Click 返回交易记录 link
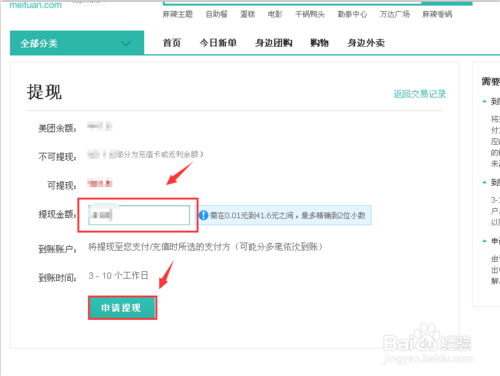This screenshot has height=376, width=500. pos(419,94)
